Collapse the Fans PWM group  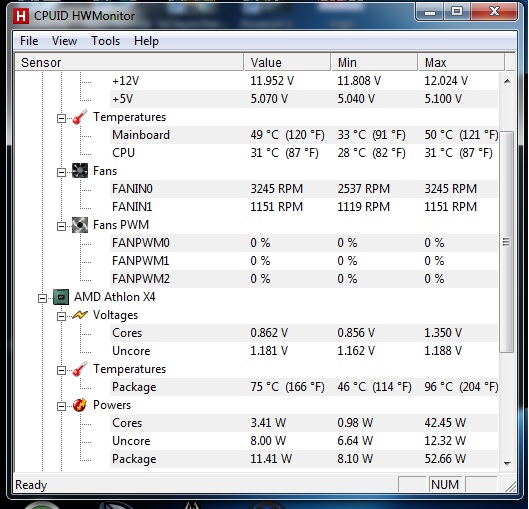[61, 226]
